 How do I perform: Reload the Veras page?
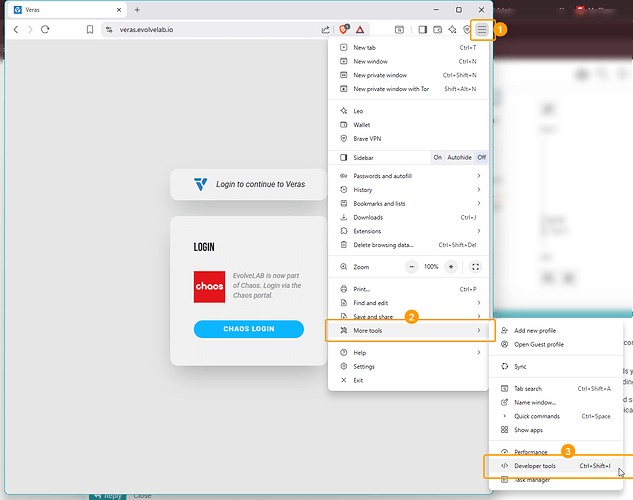point(45,29)
